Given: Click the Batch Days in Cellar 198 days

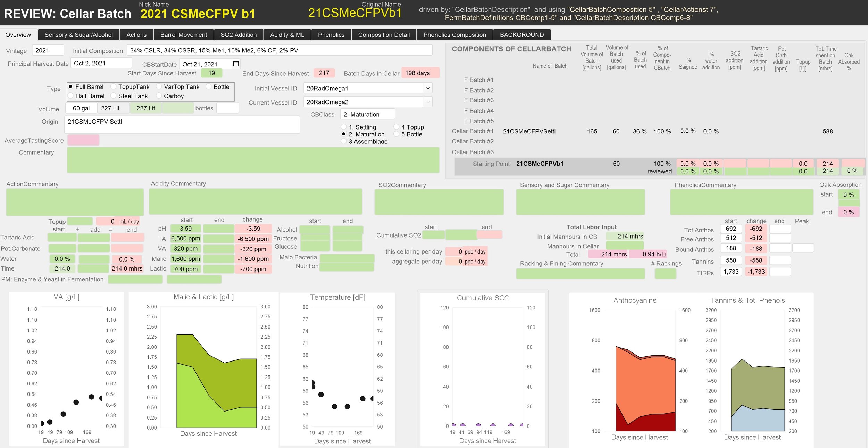Looking at the screenshot, I should tap(420, 73).
